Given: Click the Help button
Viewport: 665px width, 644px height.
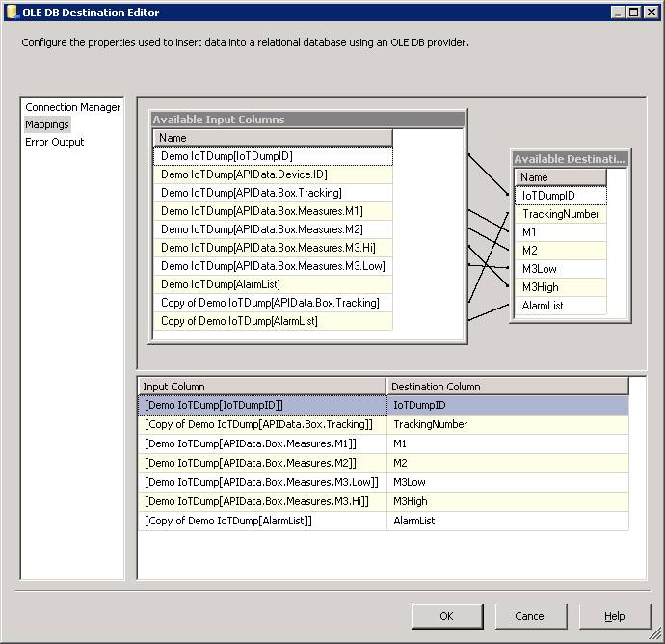Looking at the screenshot, I should (615, 616).
